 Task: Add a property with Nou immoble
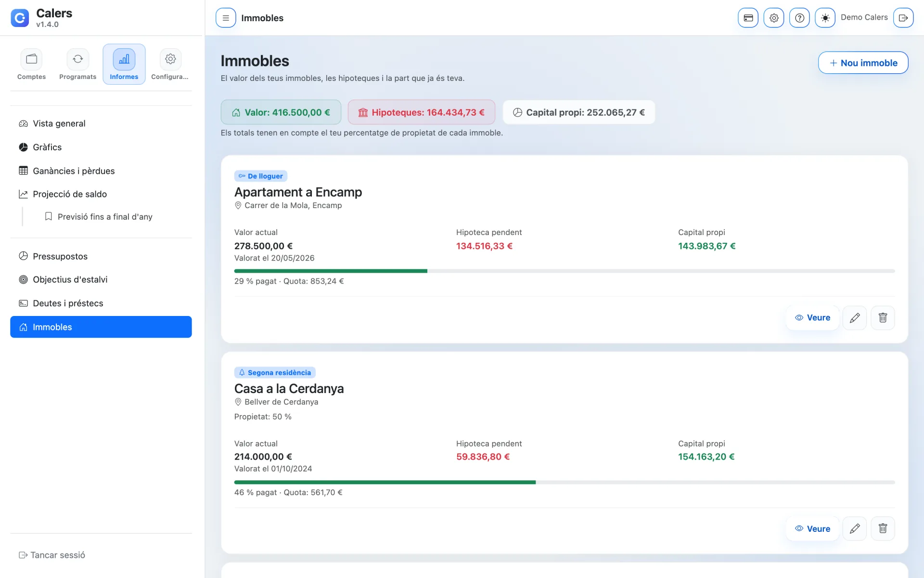pyautogui.click(x=863, y=63)
